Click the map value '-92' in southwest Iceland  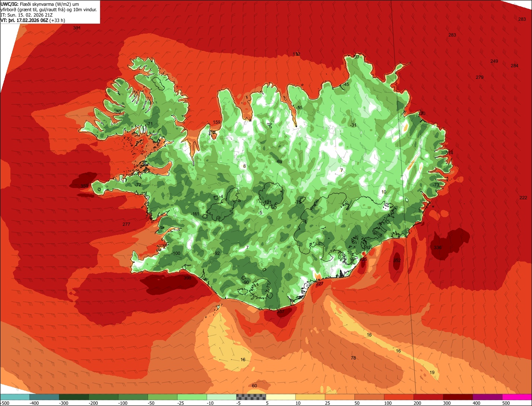(x=217, y=253)
